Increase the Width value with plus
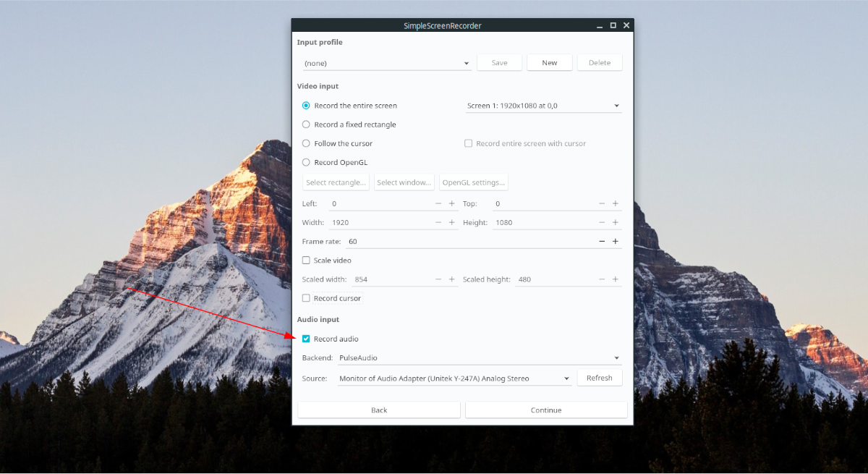The height and width of the screenshot is (474, 868). point(452,222)
